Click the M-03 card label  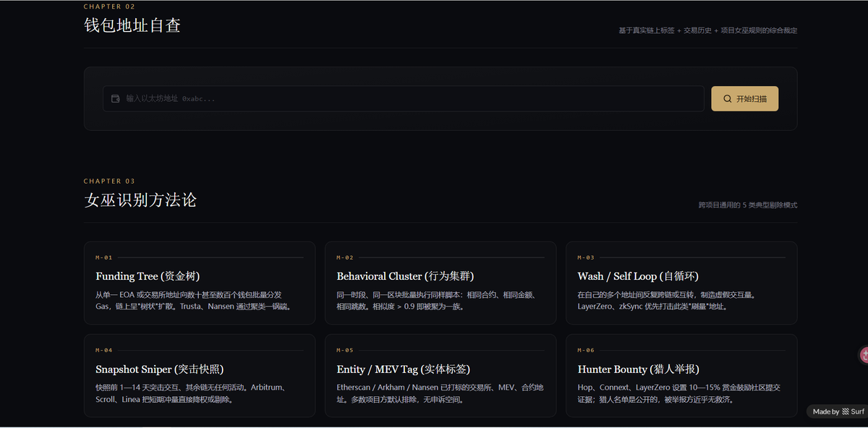tap(586, 257)
